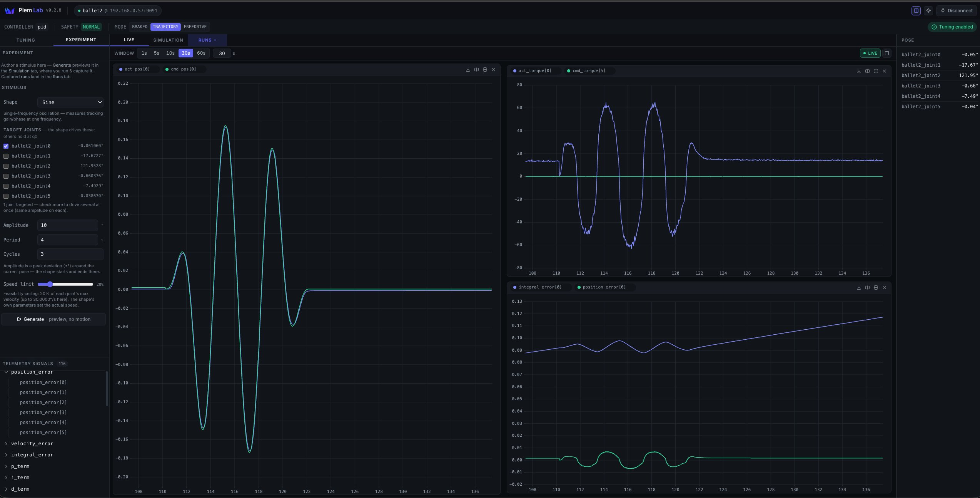
Task: Enable the ballet2_joint3 target joint checkbox
Action: coord(6,176)
